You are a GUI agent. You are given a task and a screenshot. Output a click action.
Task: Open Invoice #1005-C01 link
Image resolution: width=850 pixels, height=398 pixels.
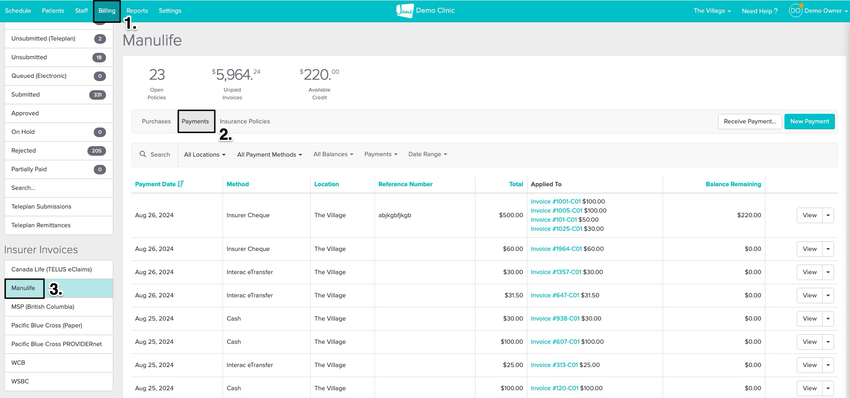[x=556, y=210]
